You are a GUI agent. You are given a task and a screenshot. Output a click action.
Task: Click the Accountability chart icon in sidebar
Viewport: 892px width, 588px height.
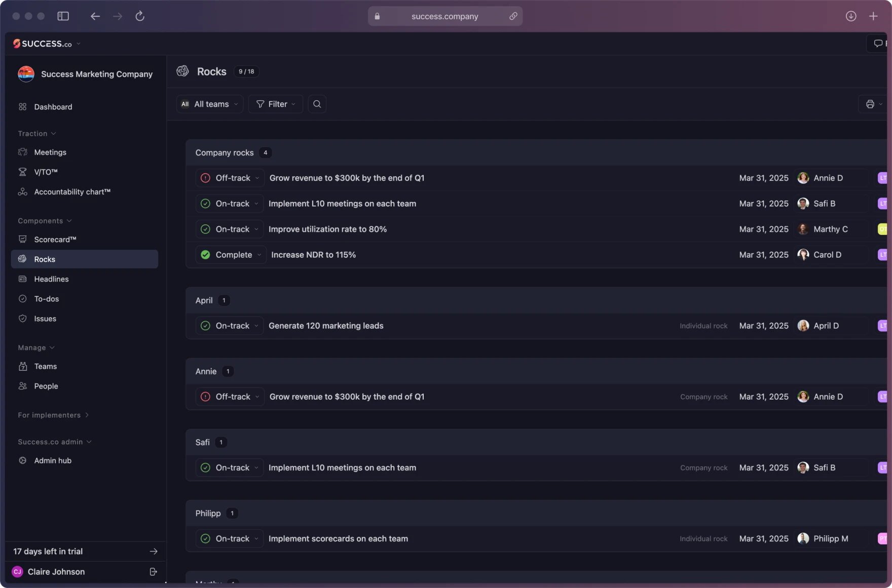(x=23, y=192)
